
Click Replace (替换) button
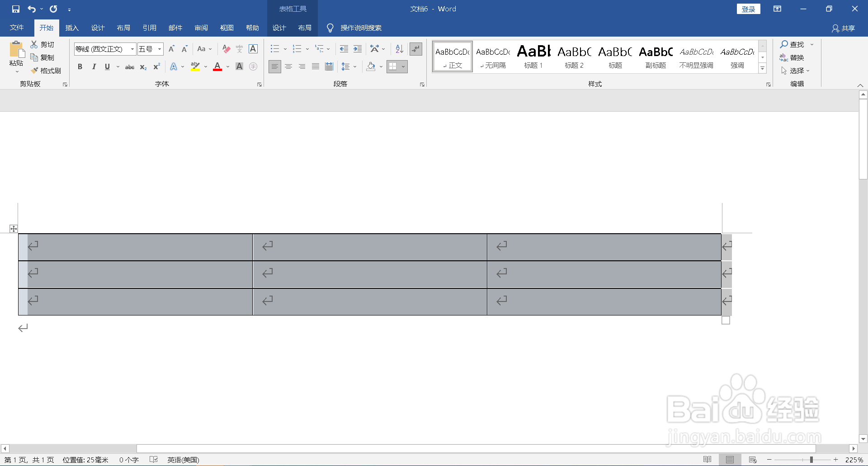(792, 57)
